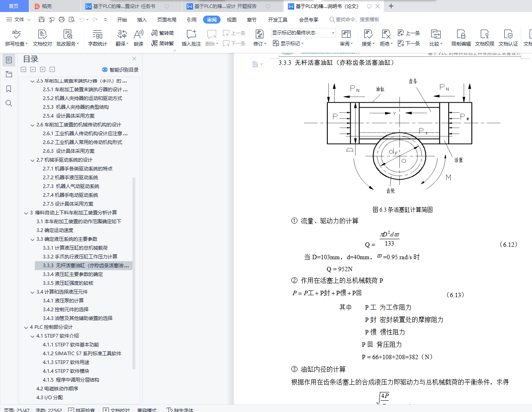
Task: Switch to the 页面布局 ribbon tab
Action: point(167,20)
